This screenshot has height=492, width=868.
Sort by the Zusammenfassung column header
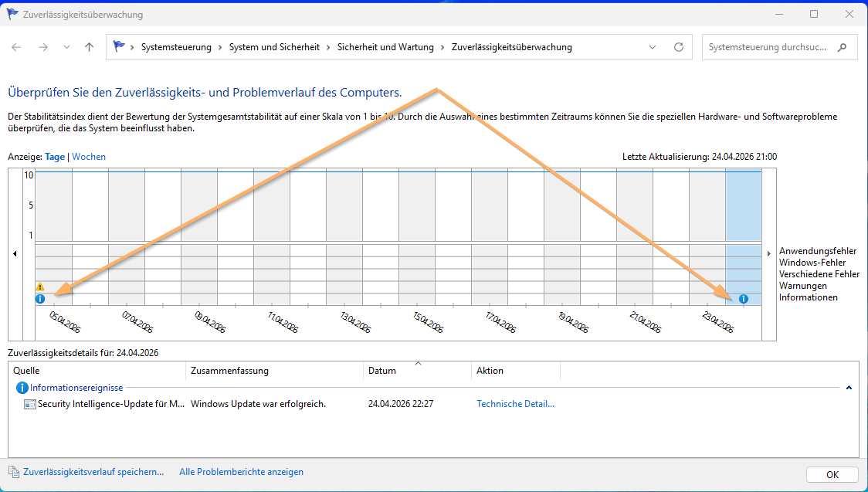(275, 371)
